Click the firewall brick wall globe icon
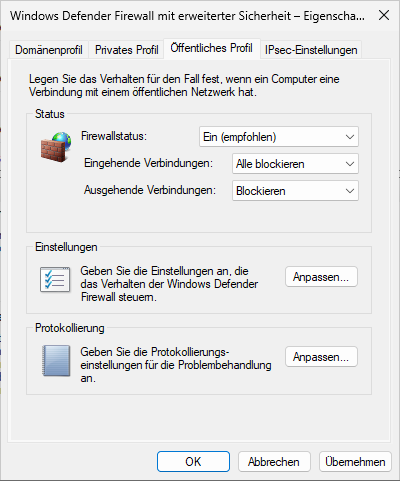This screenshot has height=481, width=400. coord(56,147)
